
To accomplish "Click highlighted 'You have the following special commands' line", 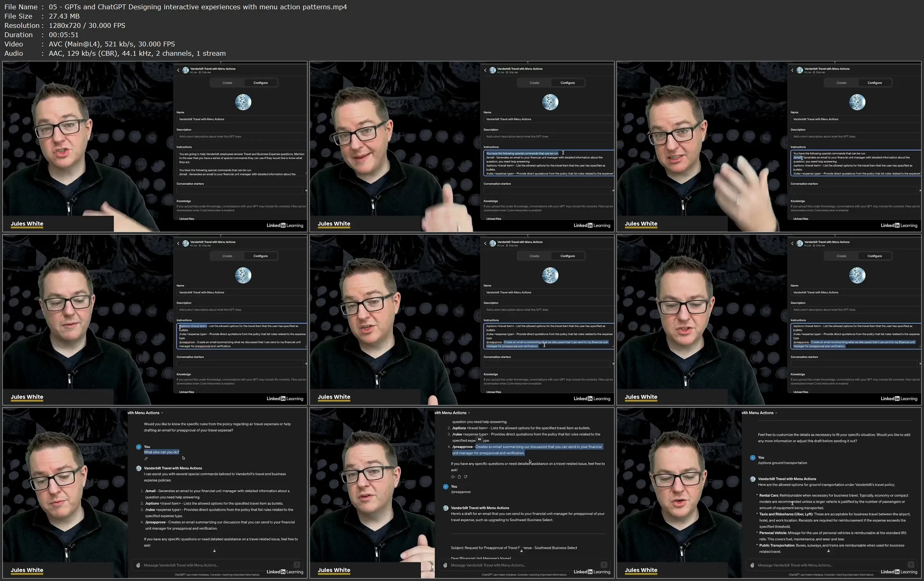I will tap(522, 153).
